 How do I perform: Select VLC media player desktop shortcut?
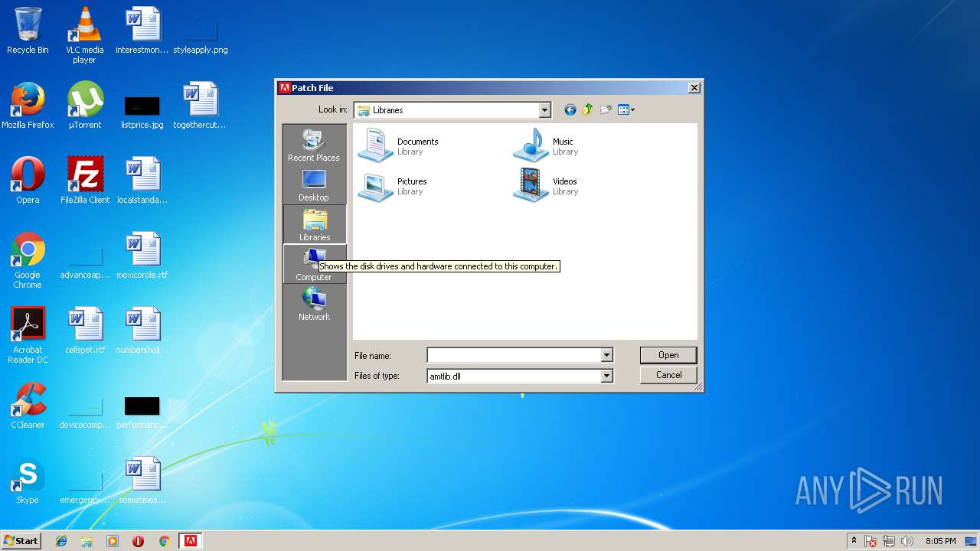tap(84, 34)
